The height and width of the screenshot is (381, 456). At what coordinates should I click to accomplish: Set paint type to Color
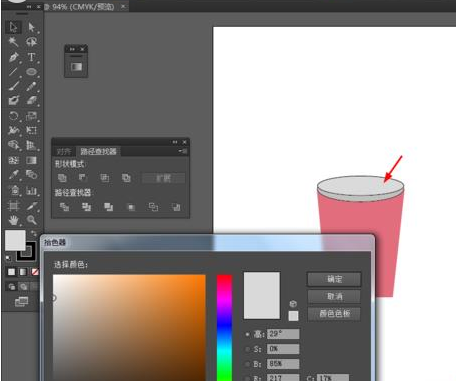pyautogui.click(x=12, y=272)
